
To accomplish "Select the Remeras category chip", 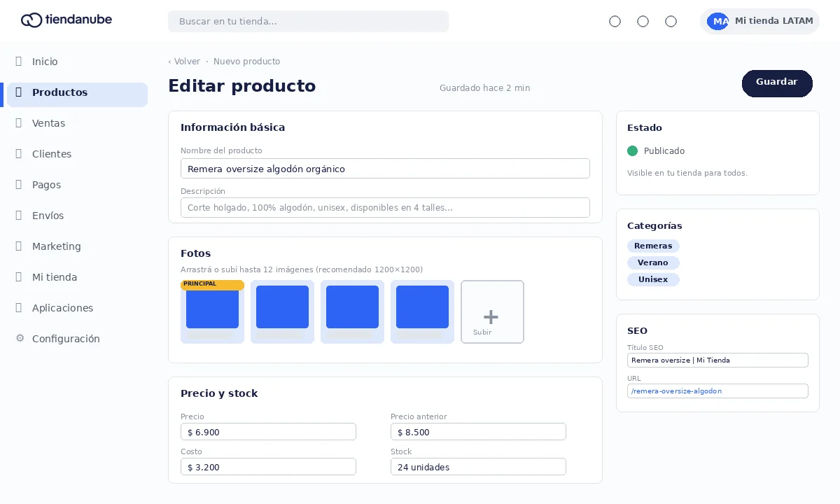I will coord(653,246).
